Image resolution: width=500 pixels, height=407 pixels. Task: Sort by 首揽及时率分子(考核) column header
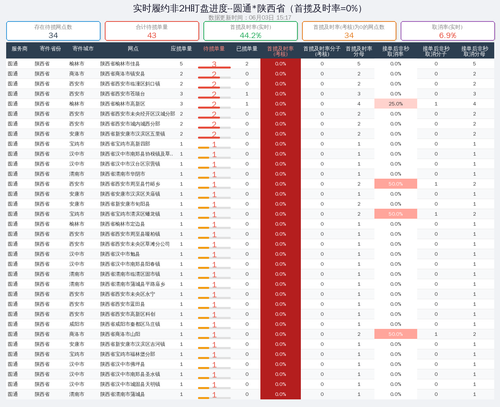click(322, 51)
